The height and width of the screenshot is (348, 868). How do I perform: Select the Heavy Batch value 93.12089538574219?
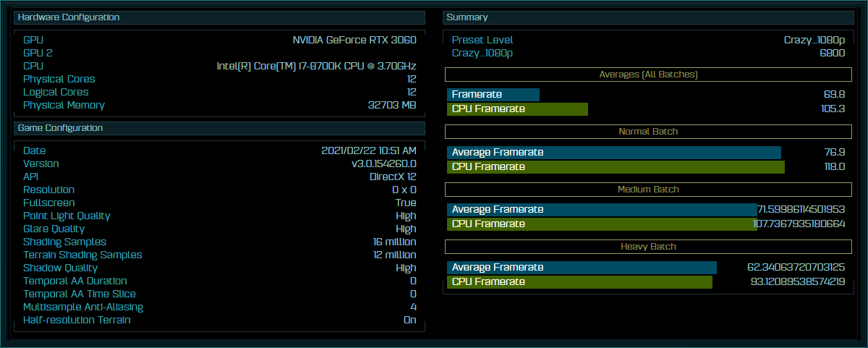[798, 282]
